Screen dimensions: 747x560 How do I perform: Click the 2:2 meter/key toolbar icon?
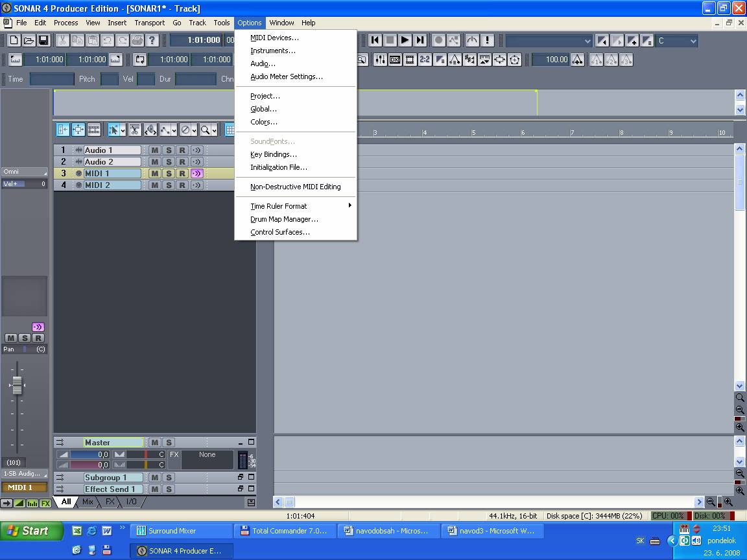(425, 60)
